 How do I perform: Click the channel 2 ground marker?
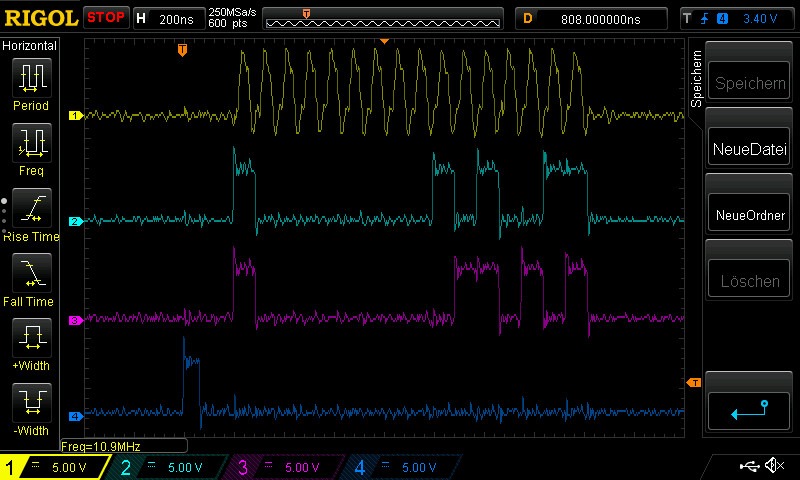point(76,221)
